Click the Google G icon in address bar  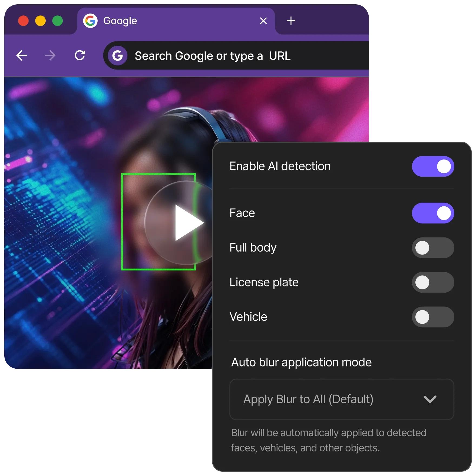coord(118,56)
